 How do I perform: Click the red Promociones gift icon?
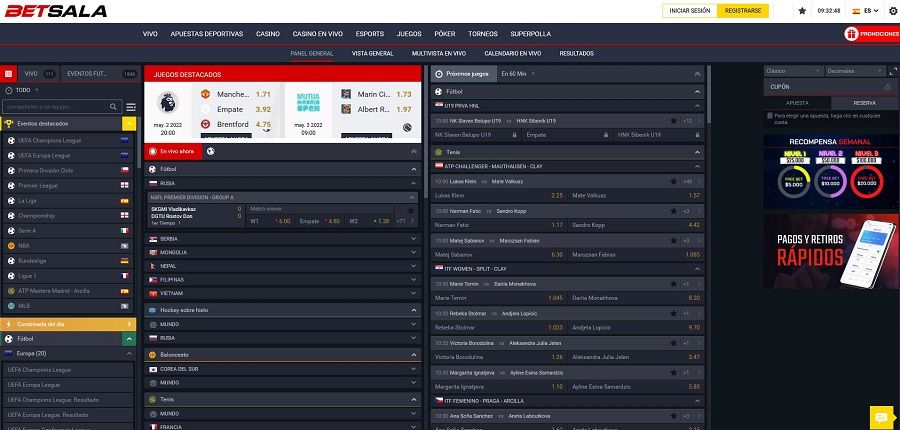[x=851, y=34]
